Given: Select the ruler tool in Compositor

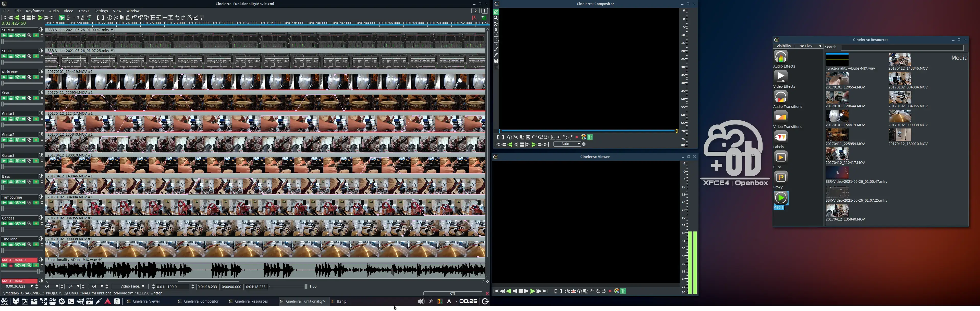Looking at the screenshot, I should [x=496, y=30].
